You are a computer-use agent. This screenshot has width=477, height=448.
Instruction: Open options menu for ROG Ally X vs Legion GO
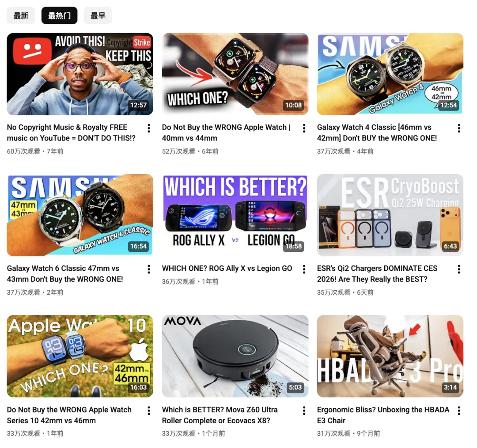pyautogui.click(x=304, y=269)
